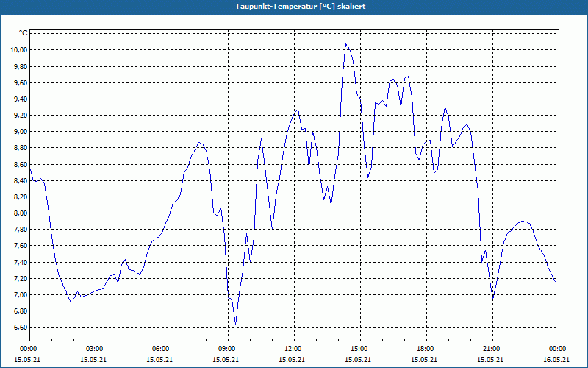Select the °C unit label on the axis
Screen dimensions: 588x368
24,33
